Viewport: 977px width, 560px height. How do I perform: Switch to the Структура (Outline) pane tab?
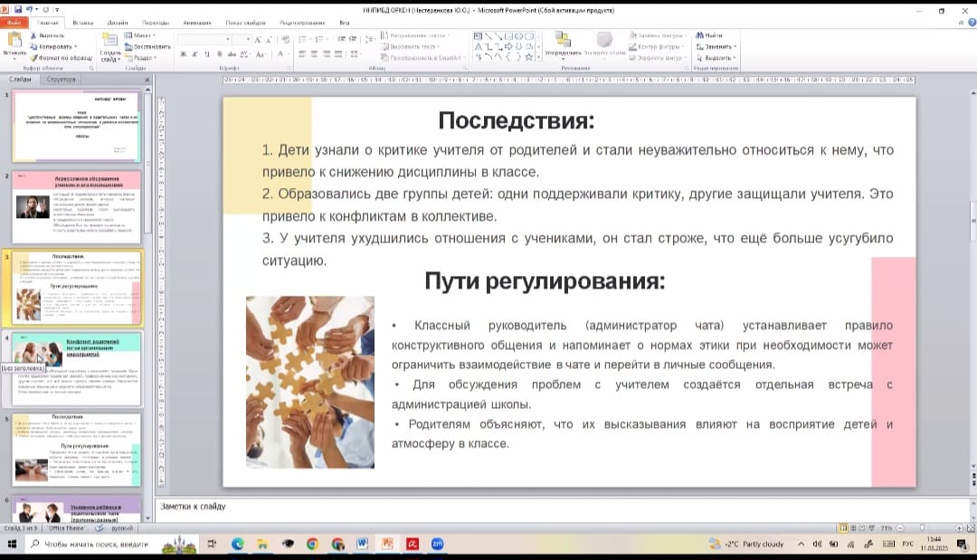62,80
